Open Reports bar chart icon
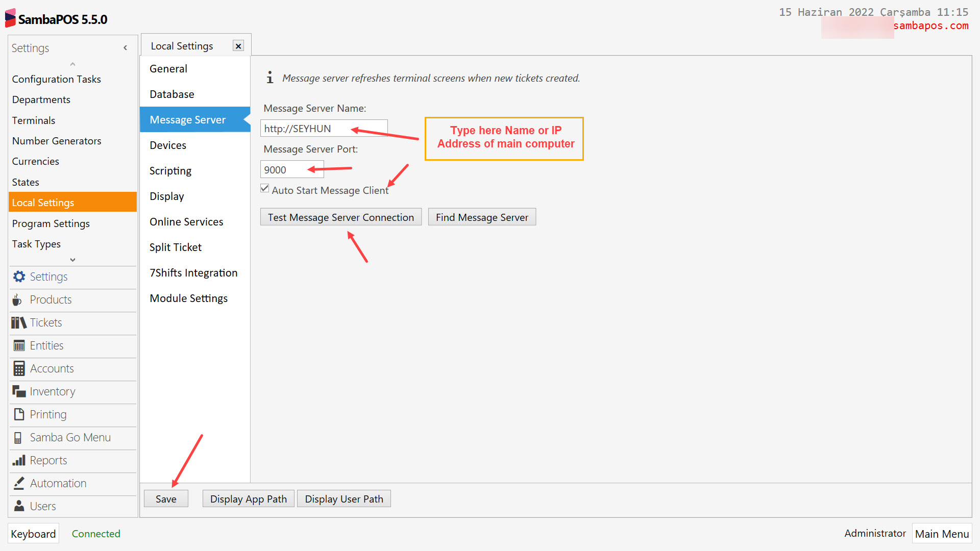 19,460
